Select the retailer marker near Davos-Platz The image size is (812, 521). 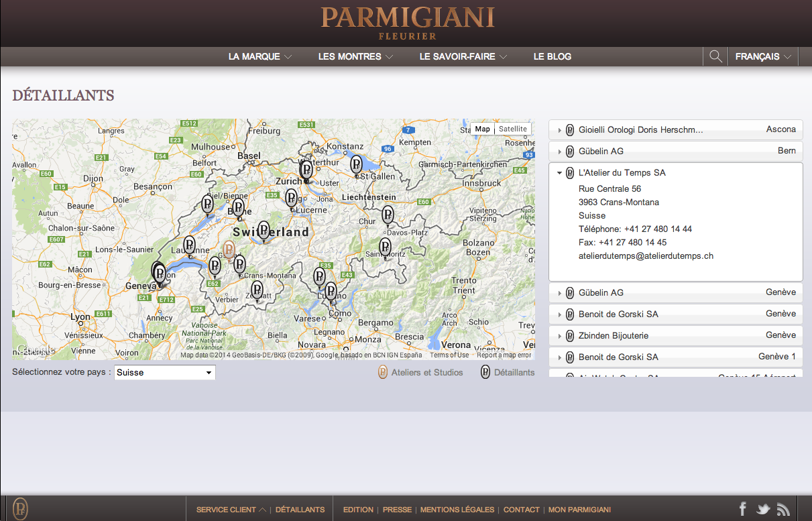388,215
